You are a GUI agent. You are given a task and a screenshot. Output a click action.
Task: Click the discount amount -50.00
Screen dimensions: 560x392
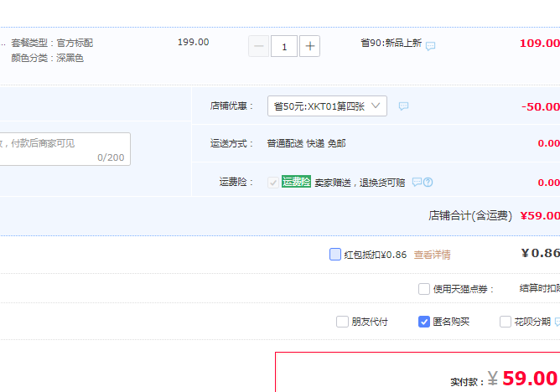(541, 106)
